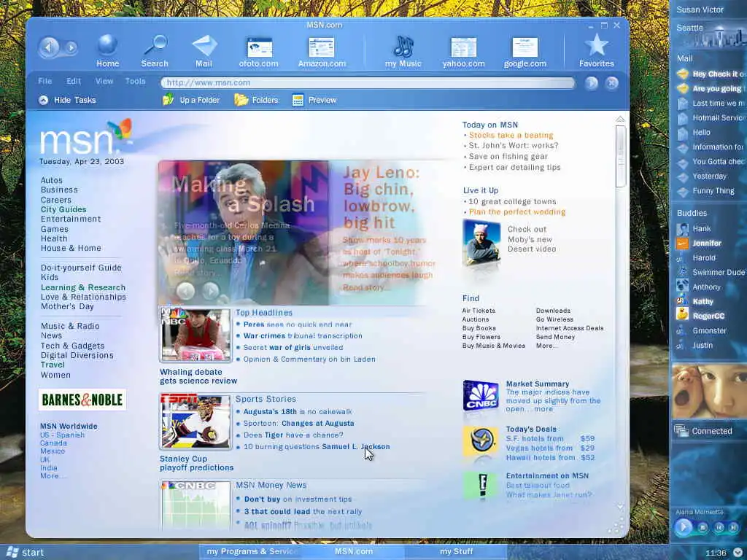The image size is (747, 560).
Task: Click the Plan the perfect wedding link
Action: (517, 212)
